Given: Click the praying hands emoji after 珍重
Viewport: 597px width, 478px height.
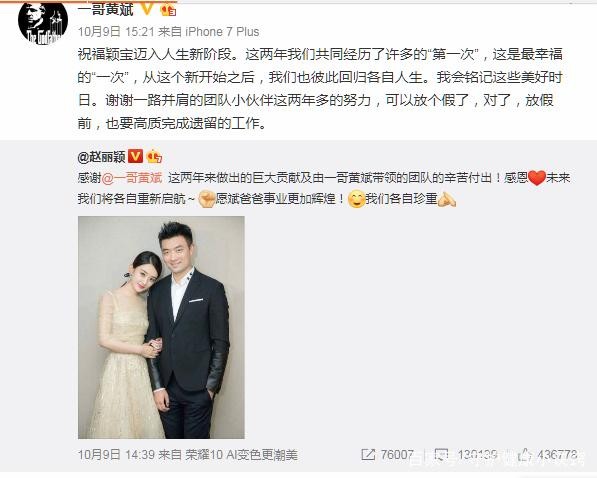Looking at the screenshot, I should (x=447, y=199).
